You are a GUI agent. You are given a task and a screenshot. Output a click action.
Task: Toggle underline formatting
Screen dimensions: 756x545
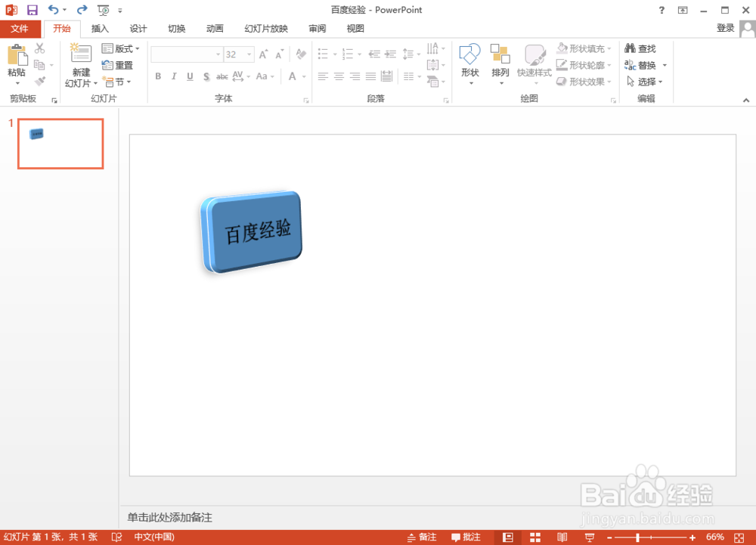pyautogui.click(x=190, y=76)
